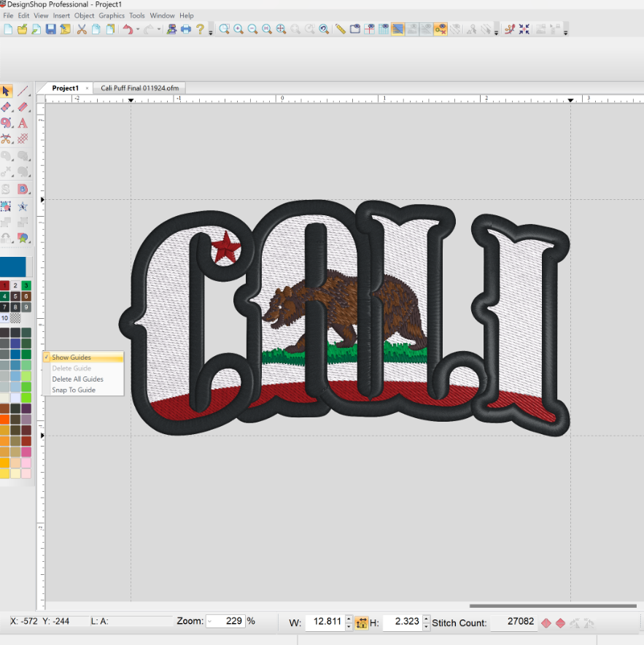
Task: Expand the view toolbar overflow options
Action: (496, 32)
